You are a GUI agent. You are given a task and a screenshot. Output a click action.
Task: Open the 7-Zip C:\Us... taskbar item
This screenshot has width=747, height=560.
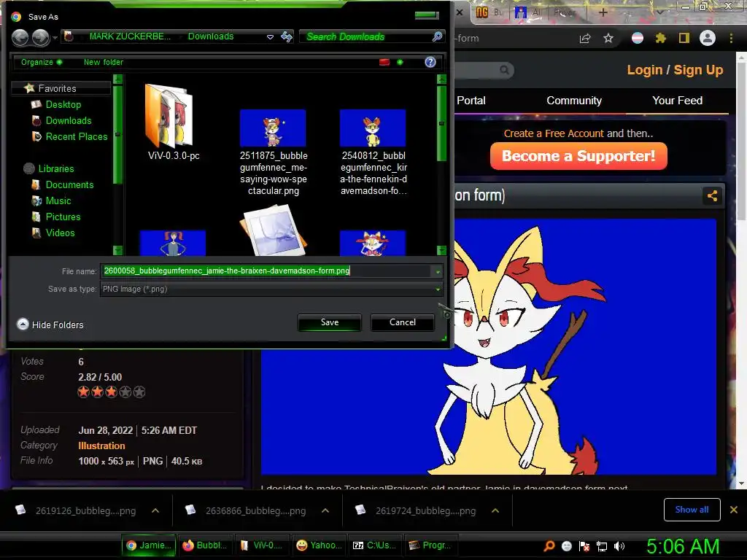[376, 545]
